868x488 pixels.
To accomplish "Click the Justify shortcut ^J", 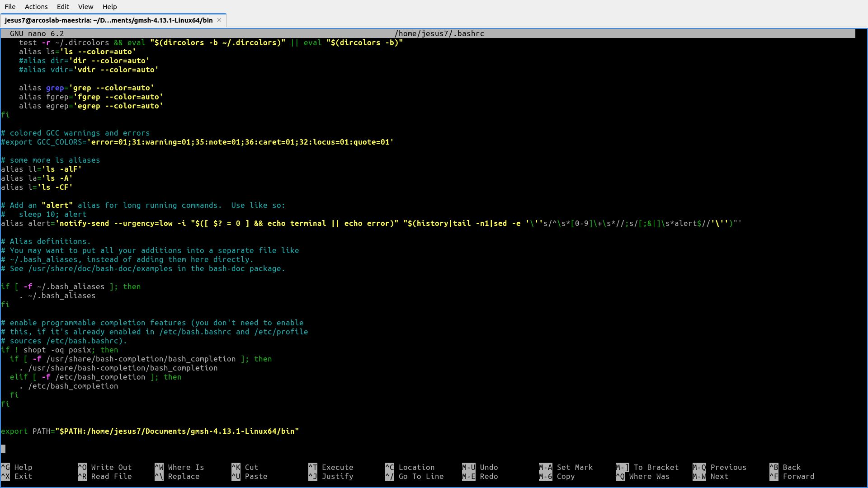I will [x=331, y=476].
